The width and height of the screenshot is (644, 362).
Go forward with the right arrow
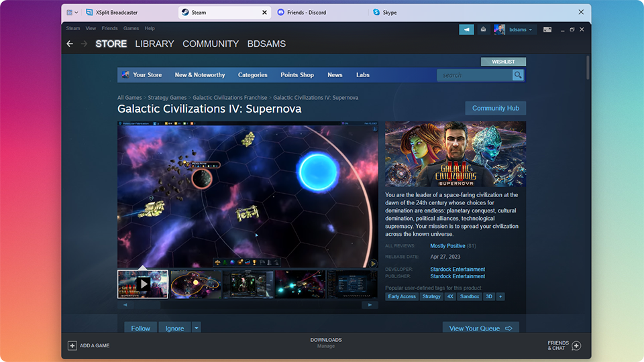point(85,44)
